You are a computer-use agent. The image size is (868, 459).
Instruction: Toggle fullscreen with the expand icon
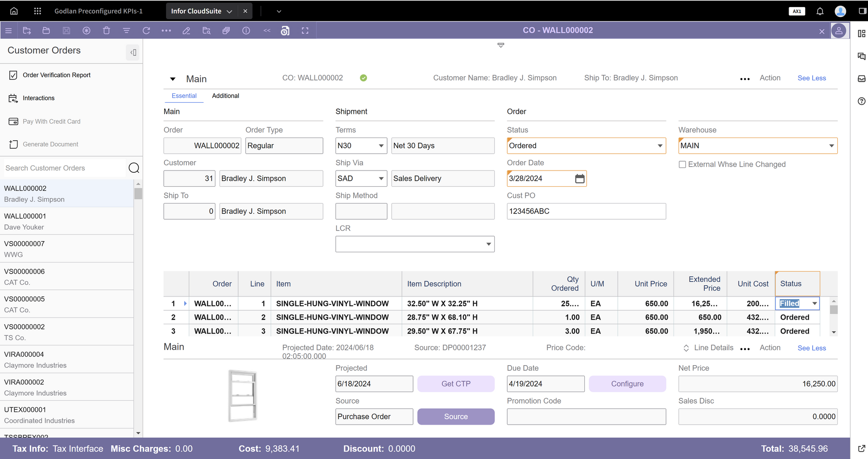pos(305,30)
